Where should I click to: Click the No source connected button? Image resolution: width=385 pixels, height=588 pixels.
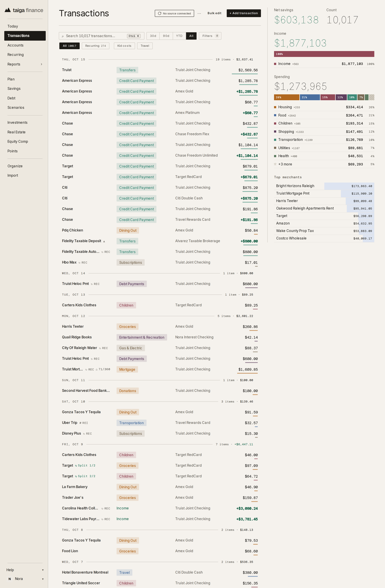pyautogui.click(x=174, y=13)
